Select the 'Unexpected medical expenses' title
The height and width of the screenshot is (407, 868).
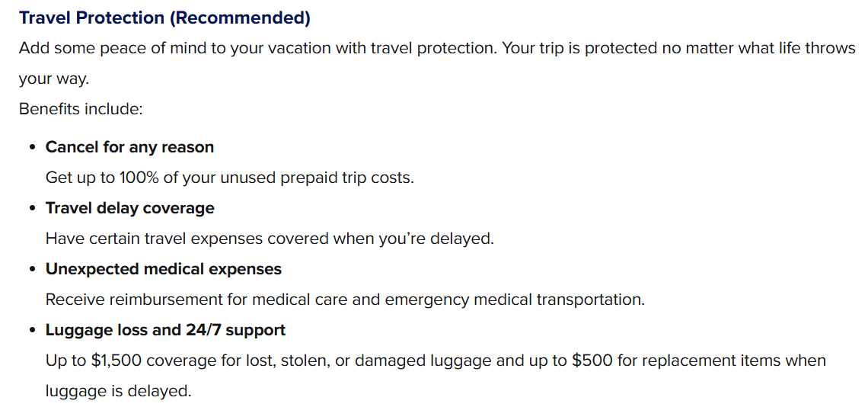point(163,269)
